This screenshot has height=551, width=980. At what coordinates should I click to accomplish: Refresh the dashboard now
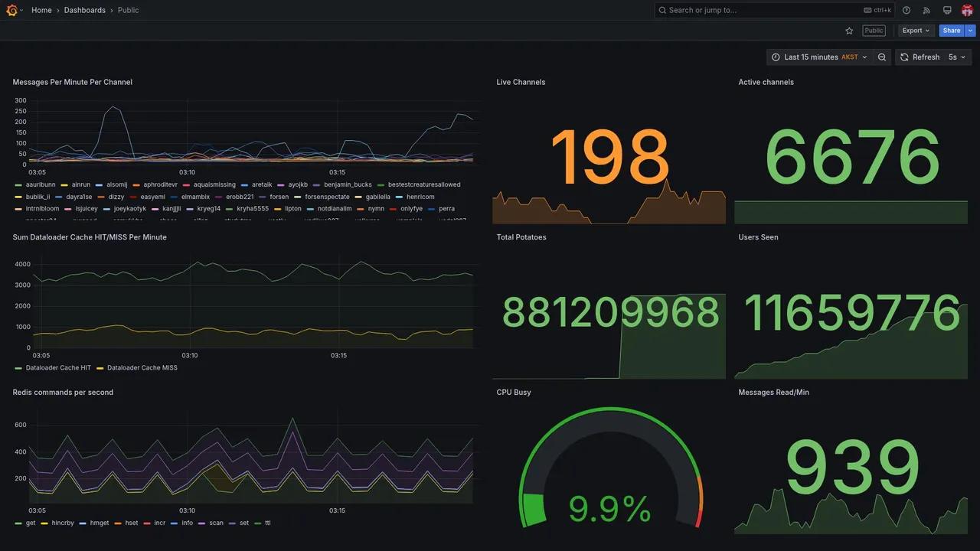coord(920,57)
